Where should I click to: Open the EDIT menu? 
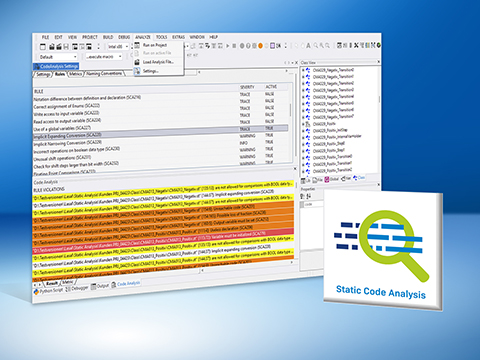pyautogui.click(x=59, y=37)
